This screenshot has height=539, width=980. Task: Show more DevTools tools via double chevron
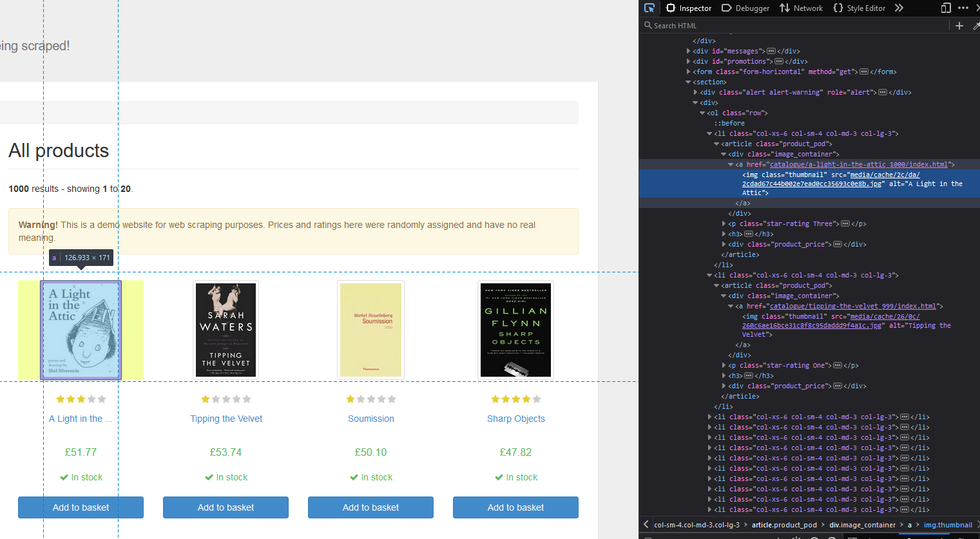[899, 8]
